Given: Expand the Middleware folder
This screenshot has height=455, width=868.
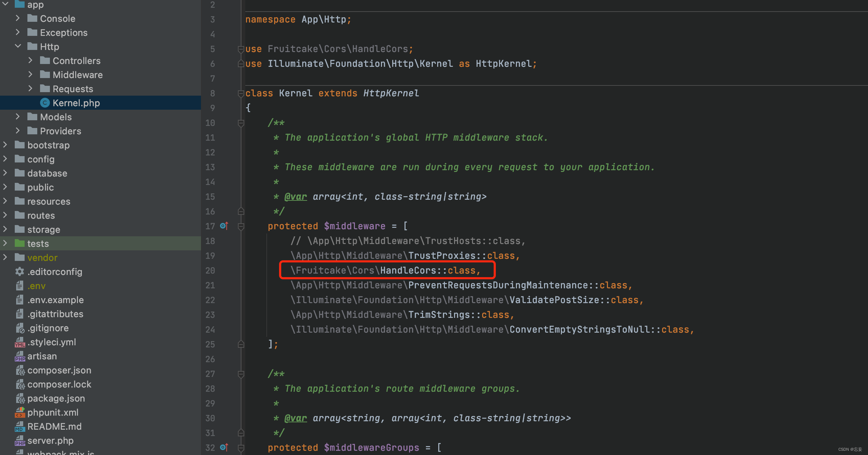Looking at the screenshot, I should [31, 75].
